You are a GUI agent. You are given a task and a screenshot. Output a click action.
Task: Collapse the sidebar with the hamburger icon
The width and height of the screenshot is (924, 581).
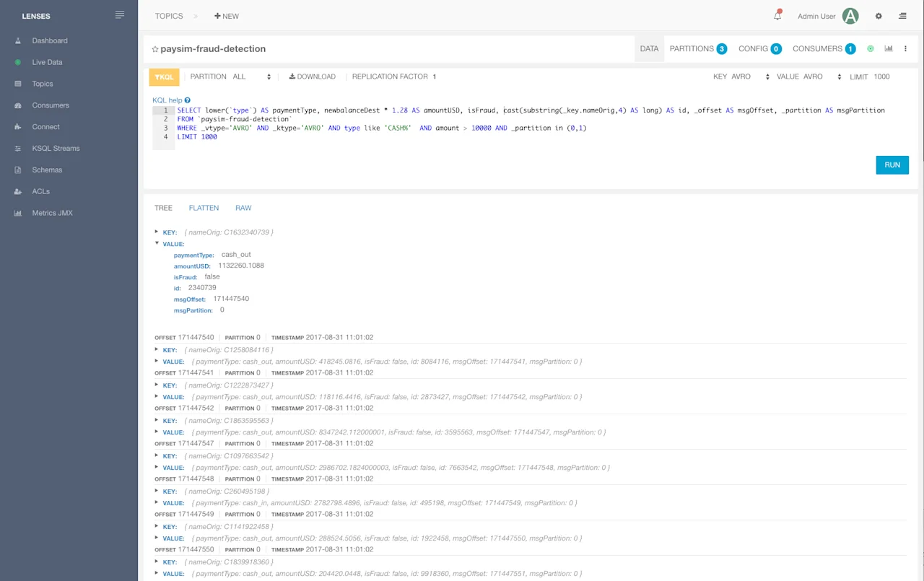point(120,15)
